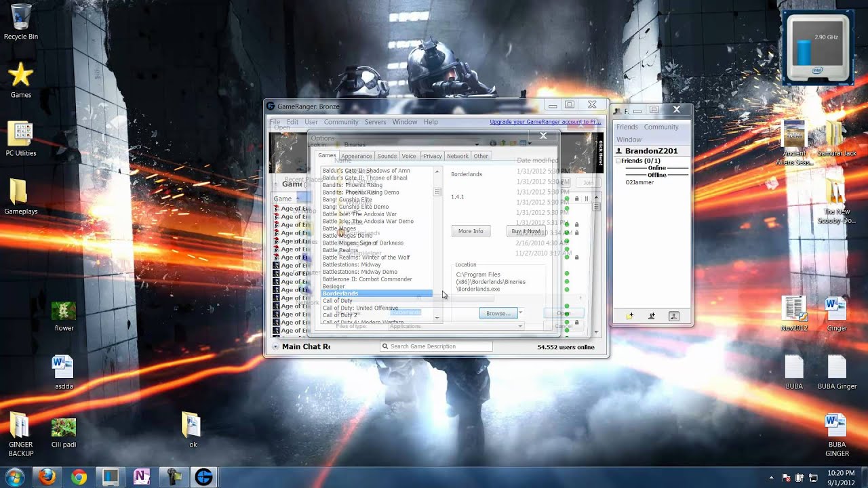Viewport: 868px width, 488px height.
Task: Open the Friends menu in the Friends window
Action: coord(627,127)
